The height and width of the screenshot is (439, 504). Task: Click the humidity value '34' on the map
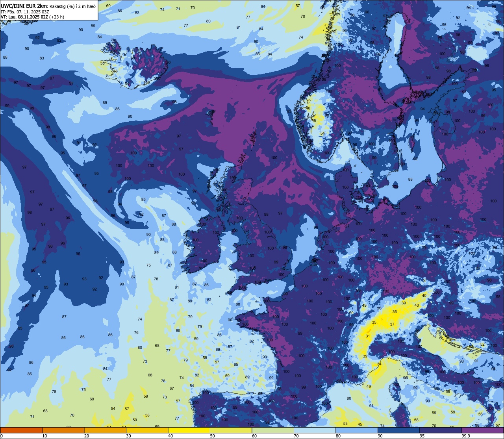tap(379, 364)
